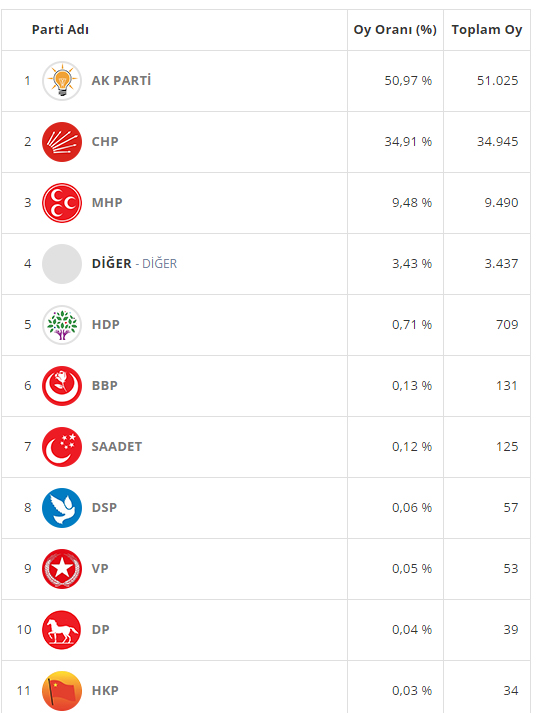This screenshot has width=537, height=713.
Task: Click the BBP rose crescent logo
Action: click(62, 386)
